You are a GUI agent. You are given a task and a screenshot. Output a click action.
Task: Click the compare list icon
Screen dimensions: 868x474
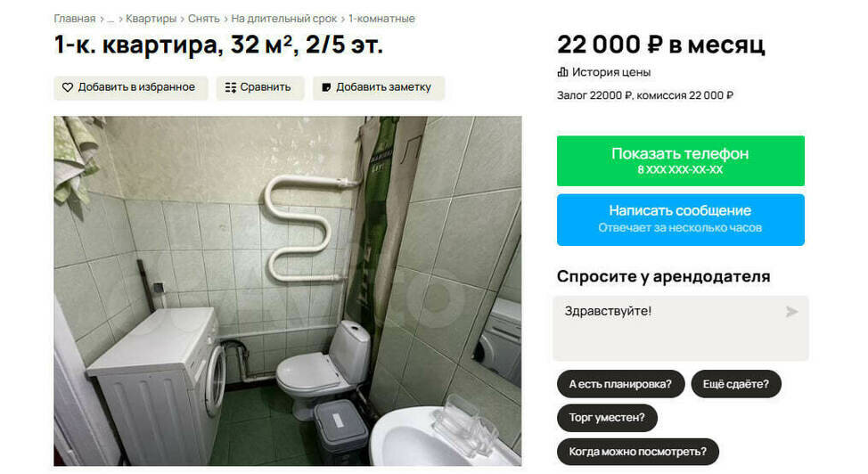(231, 87)
